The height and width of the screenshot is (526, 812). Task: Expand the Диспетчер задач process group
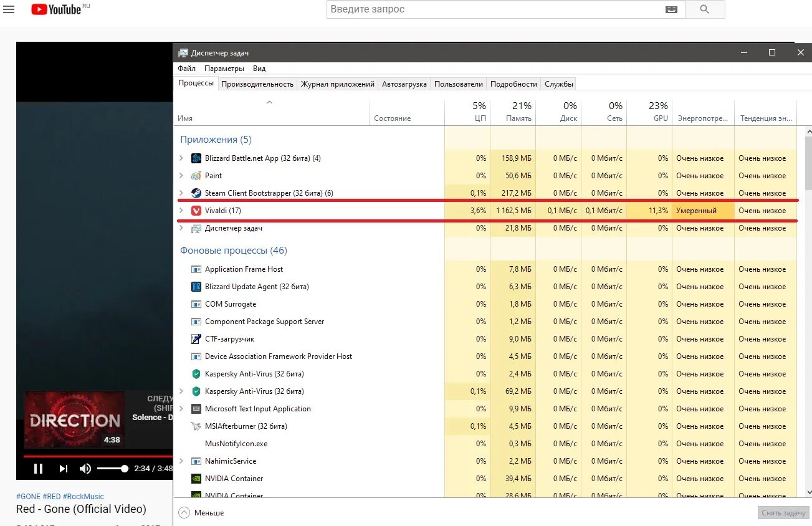coord(181,228)
